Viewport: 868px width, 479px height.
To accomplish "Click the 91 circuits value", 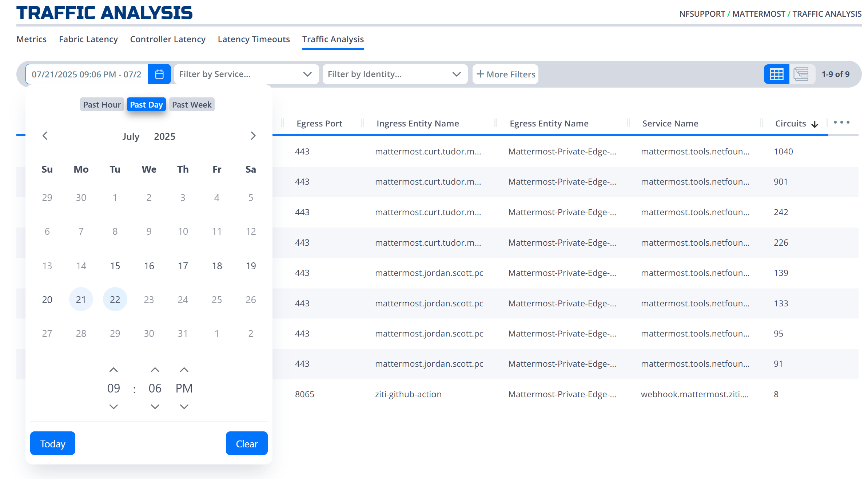I will (x=778, y=364).
